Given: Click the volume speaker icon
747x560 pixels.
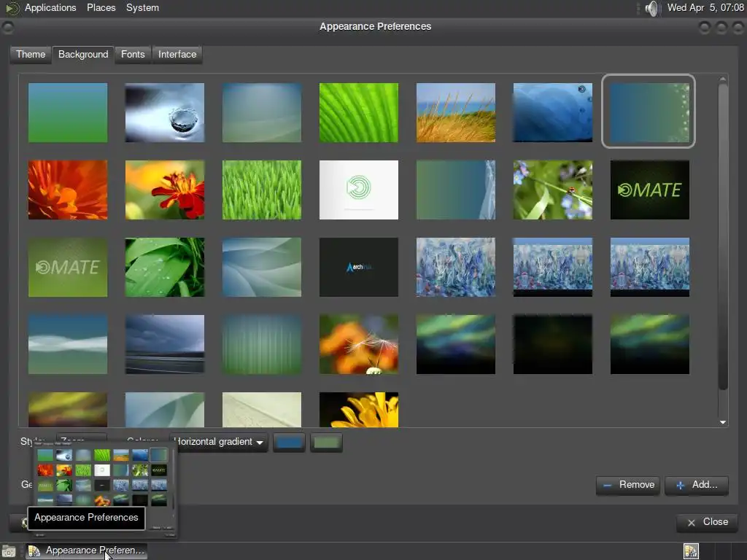Looking at the screenshot, I should click(x=651, y=8).
